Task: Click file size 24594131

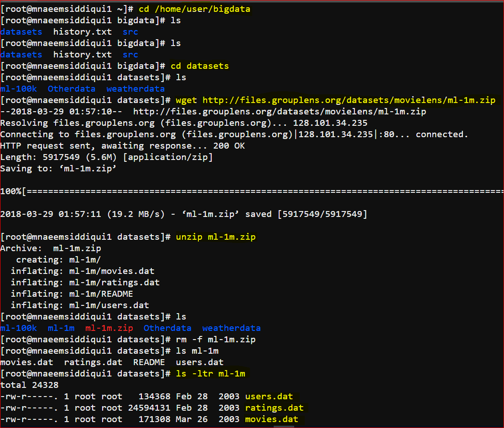Action: tap(149, 408)
